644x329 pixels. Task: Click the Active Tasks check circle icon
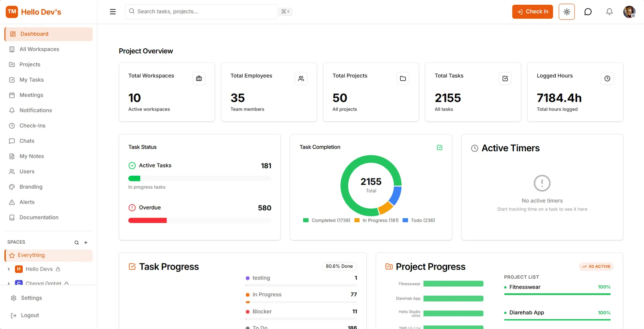(132, 165)
